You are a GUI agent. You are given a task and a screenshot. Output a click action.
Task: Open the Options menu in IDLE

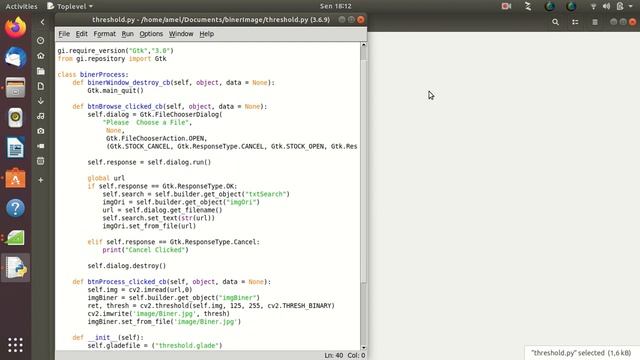point(151,34)
